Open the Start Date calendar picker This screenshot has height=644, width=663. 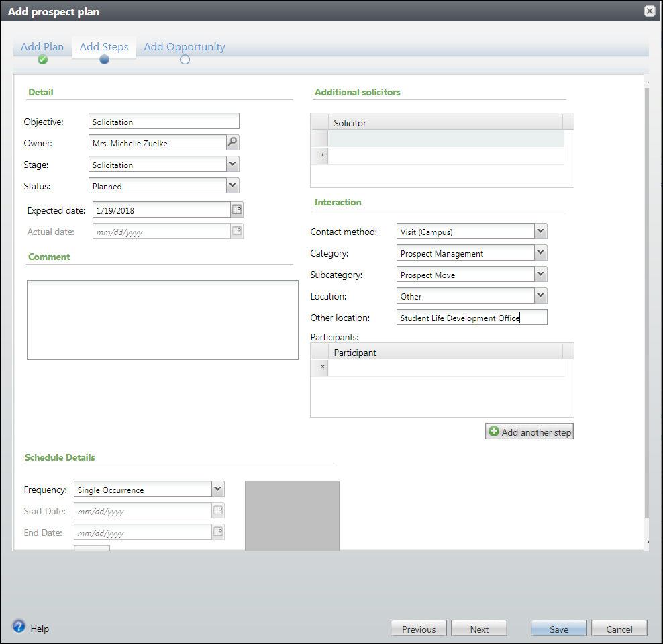(x=218, y=510)
